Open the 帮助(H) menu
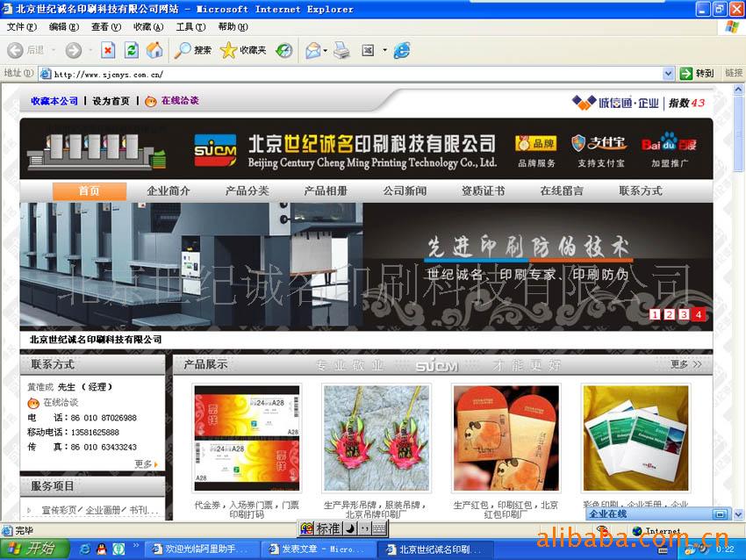The width and height of the screenshot is (746, 560). (233, 27)
